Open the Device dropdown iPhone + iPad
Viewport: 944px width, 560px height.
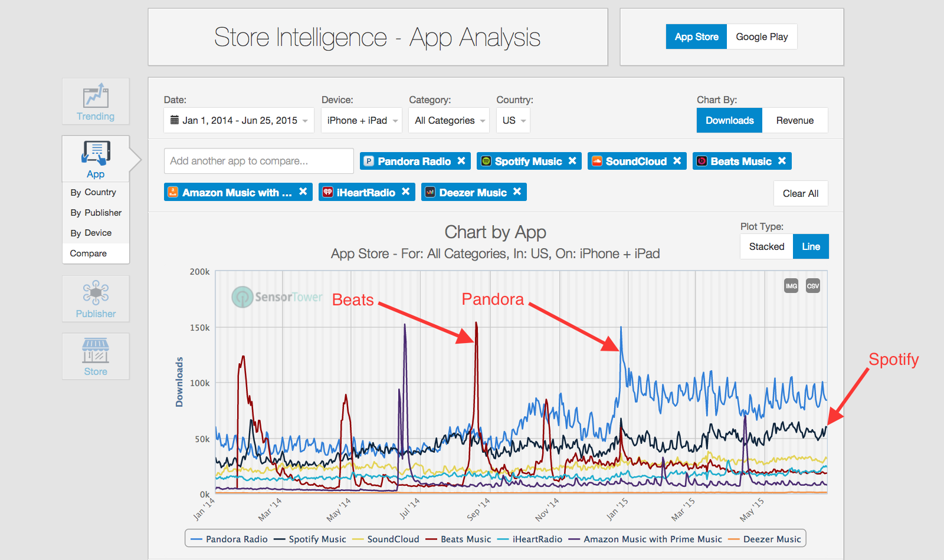click(x=362, y=120)
